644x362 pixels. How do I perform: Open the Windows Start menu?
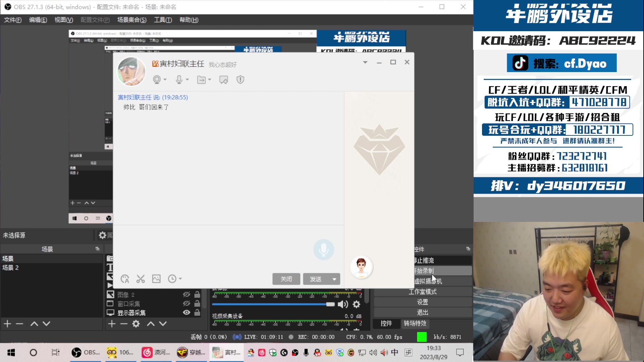11,353
